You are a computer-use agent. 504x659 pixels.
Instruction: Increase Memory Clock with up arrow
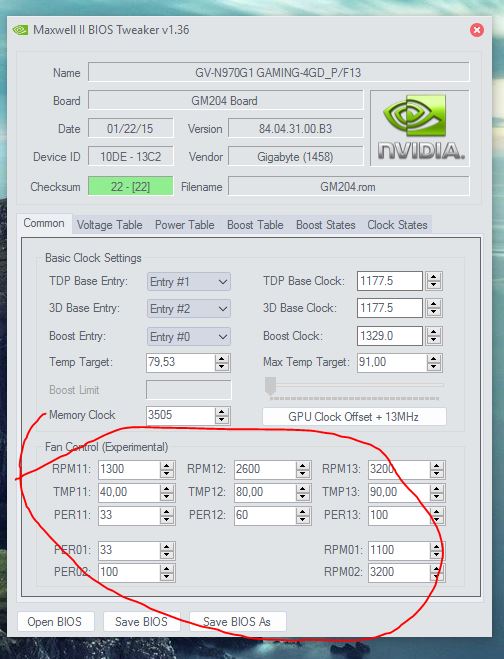coord(222,411)
